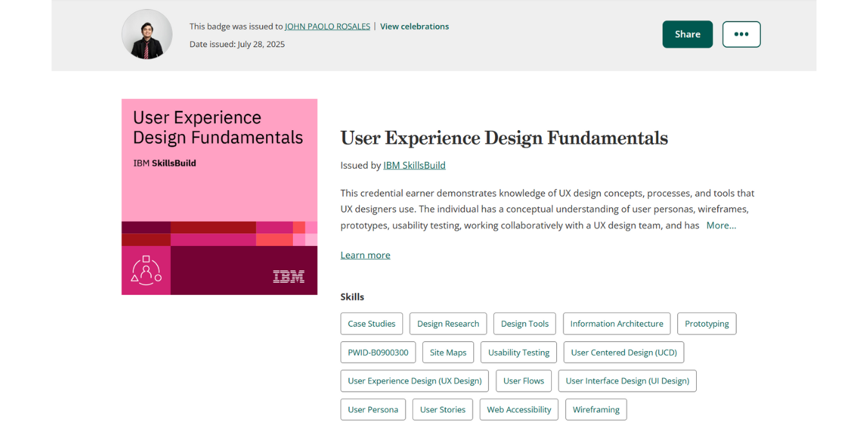Open the more options ellipsis menu
Viewport: 868px width, 438px height.
click(x=741, y=34)
